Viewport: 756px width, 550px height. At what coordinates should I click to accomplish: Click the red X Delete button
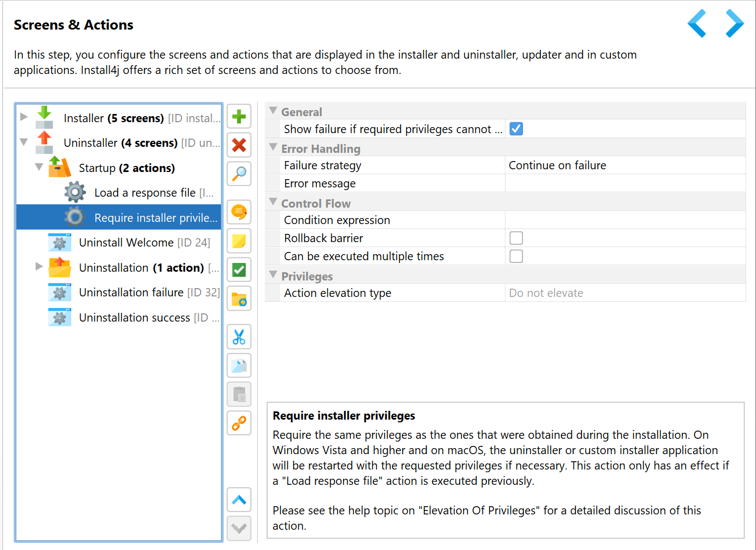(239, 145)
